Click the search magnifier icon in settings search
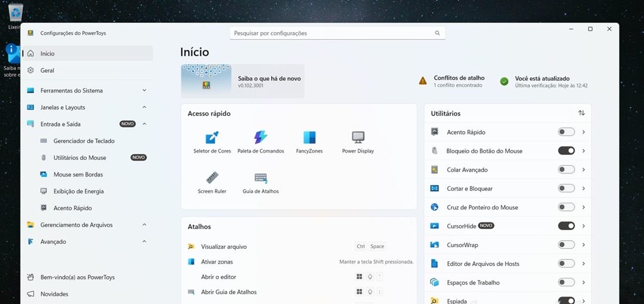This screenshot has width=644, height=304. pos(437,33)
